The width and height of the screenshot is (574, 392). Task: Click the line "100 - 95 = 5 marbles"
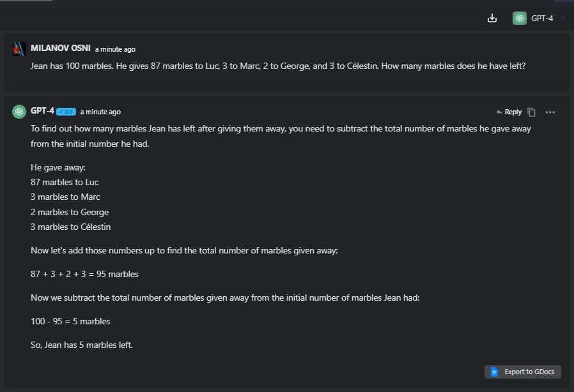tap(70, 321)
